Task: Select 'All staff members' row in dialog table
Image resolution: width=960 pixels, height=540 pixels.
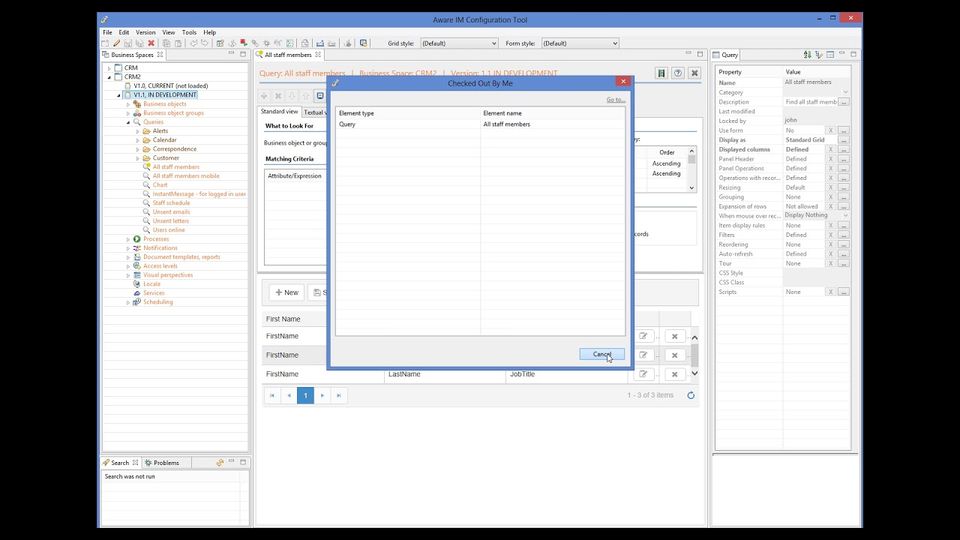Action: pos(481,124)
